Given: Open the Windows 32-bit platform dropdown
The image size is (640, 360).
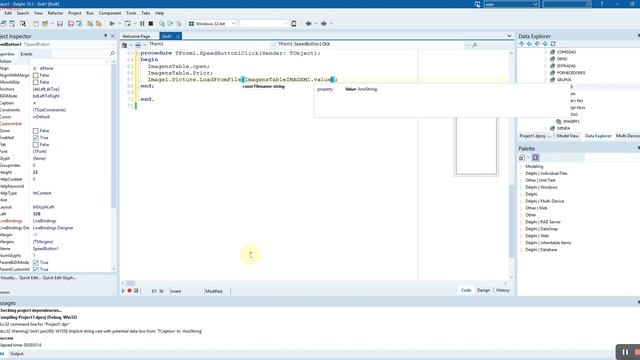Looking at the screenshot, I should 233,24.
